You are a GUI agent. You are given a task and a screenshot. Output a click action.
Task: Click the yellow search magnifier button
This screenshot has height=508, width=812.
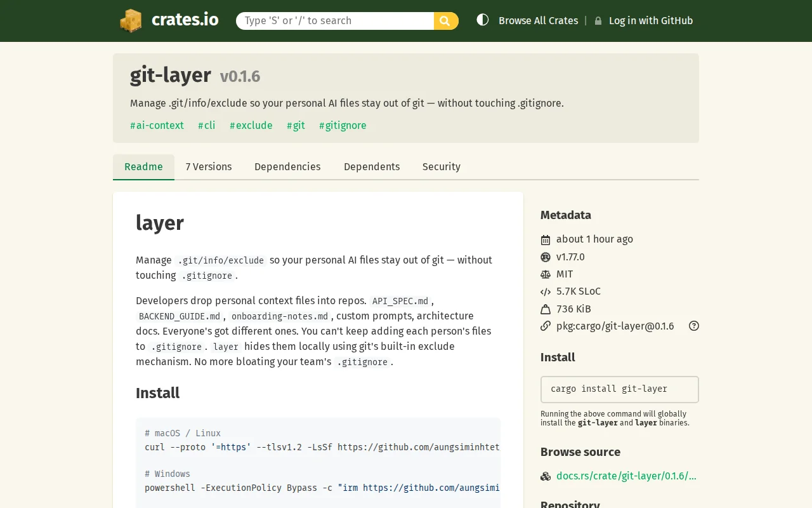pyautogui.click(x=446, y=21)
